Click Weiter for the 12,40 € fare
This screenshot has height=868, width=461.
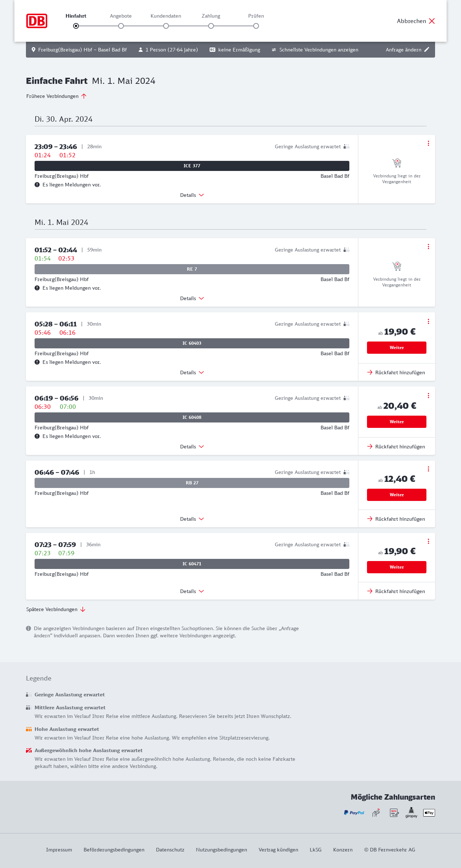pos(397,495)
